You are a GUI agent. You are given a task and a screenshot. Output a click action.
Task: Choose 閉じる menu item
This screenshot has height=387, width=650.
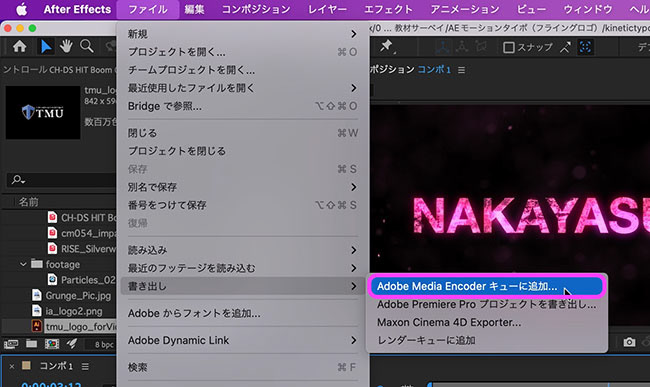[243, 133]
